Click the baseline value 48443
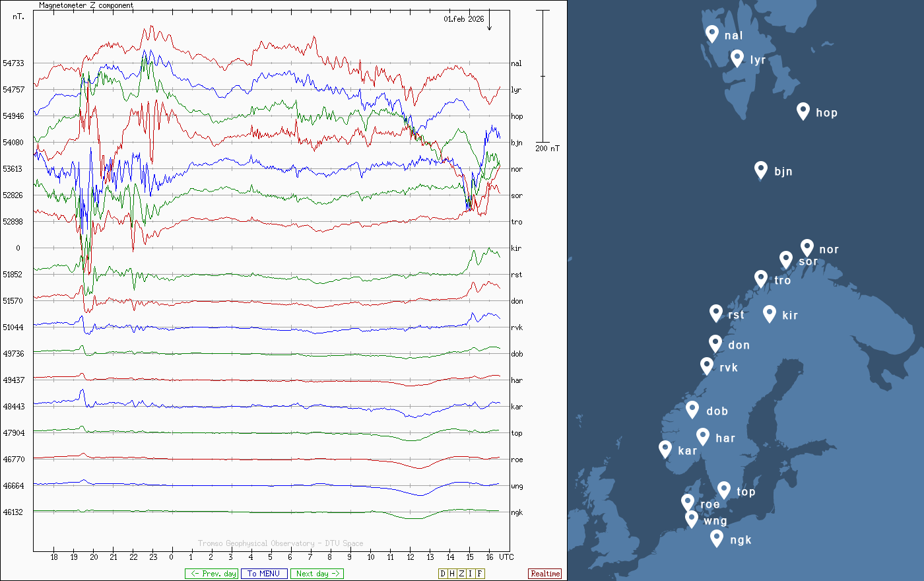 [13, 407]
